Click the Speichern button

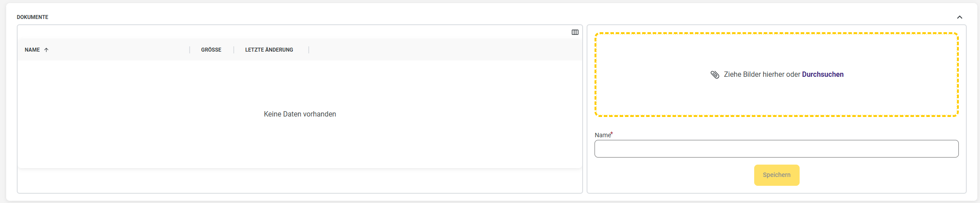(777, 175)
